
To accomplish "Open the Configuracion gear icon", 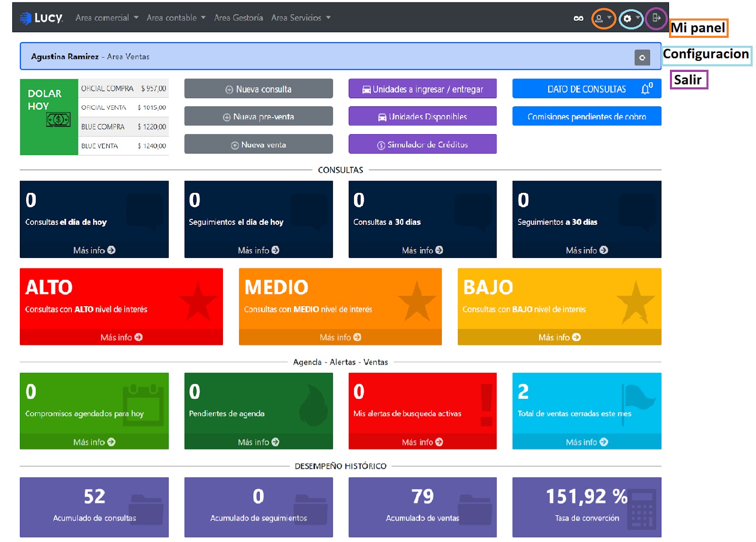I will pyautogui.click(x=627, y=18).
